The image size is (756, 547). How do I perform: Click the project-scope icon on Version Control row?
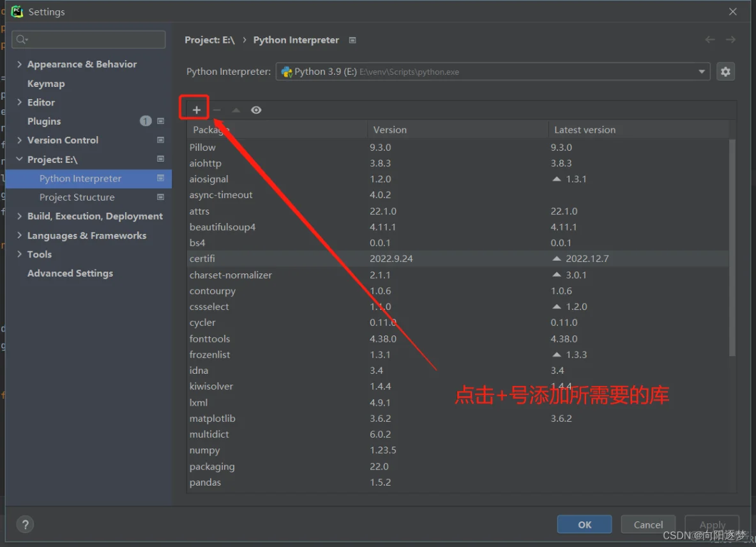click(x=160, y=140)
